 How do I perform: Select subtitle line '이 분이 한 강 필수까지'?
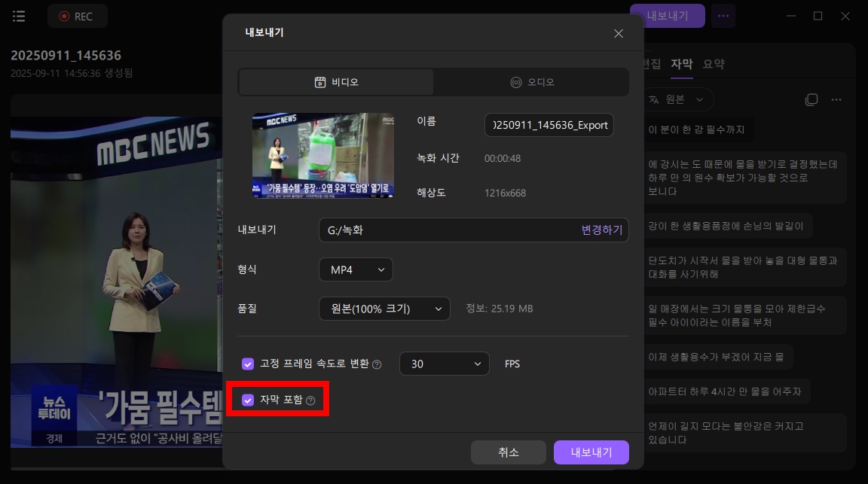pyautogui.click(x=696, y=130)
